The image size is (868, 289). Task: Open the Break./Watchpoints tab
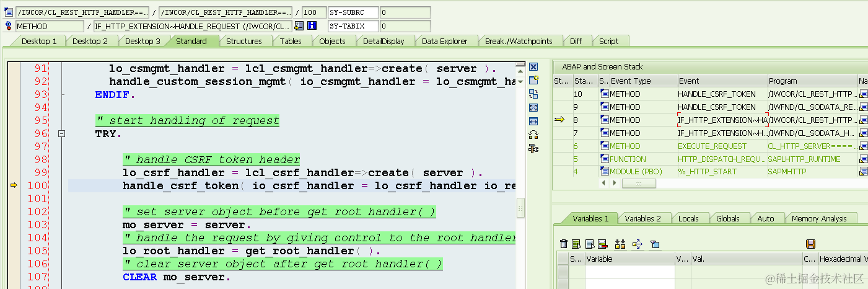518,41
